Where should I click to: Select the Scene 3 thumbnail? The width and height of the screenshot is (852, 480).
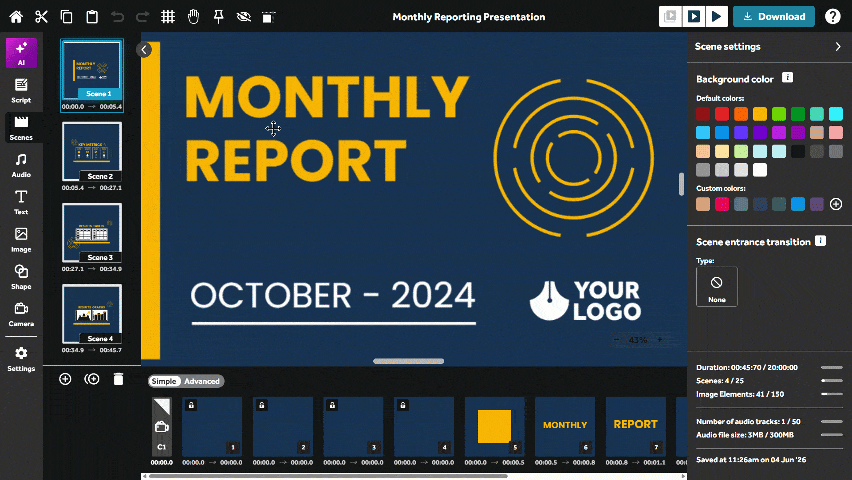[x=92, y=233]
